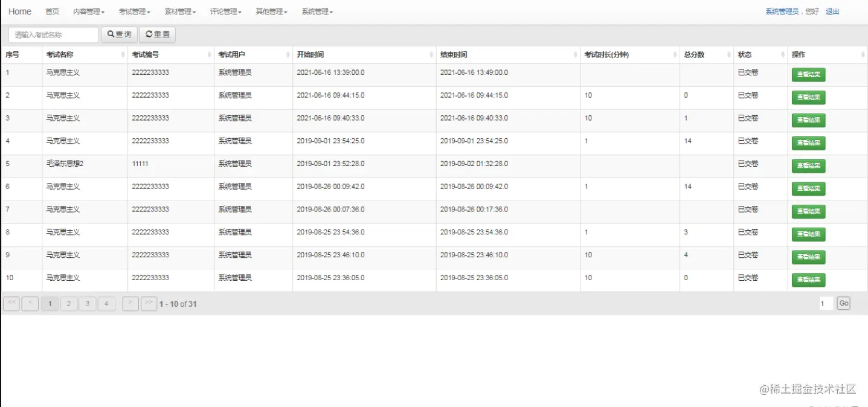
Task: Click the page number input box
Action: [x=826, y=304]
